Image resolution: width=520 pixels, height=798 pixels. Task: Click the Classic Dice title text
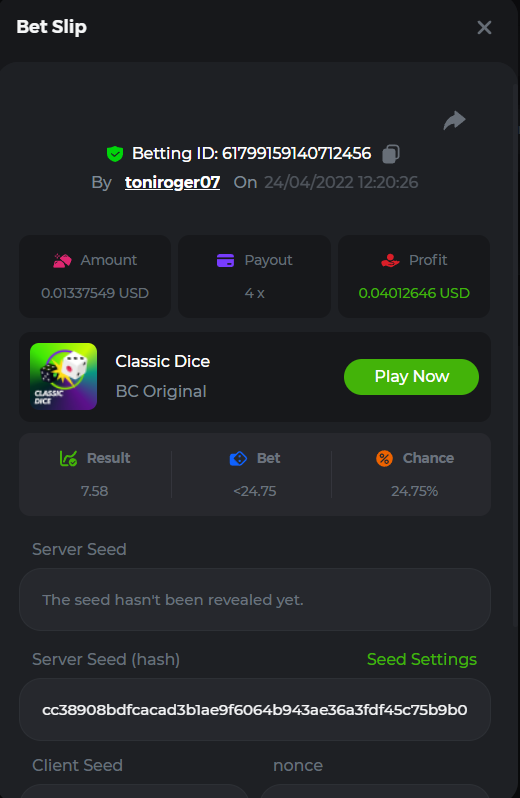[x=163, y=361]
